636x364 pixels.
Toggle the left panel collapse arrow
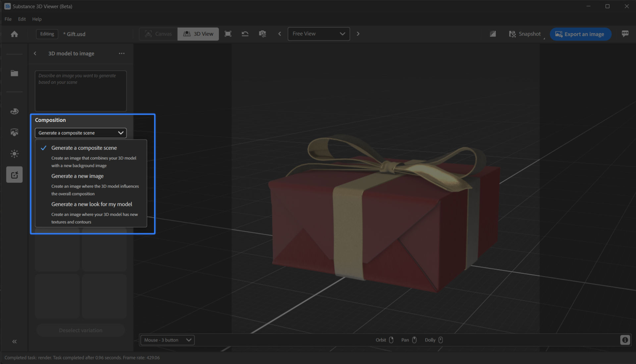coord(15,341)
